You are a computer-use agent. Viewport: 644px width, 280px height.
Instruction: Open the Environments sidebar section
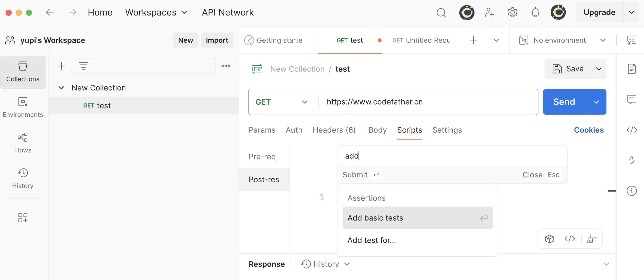click(23, 107)
